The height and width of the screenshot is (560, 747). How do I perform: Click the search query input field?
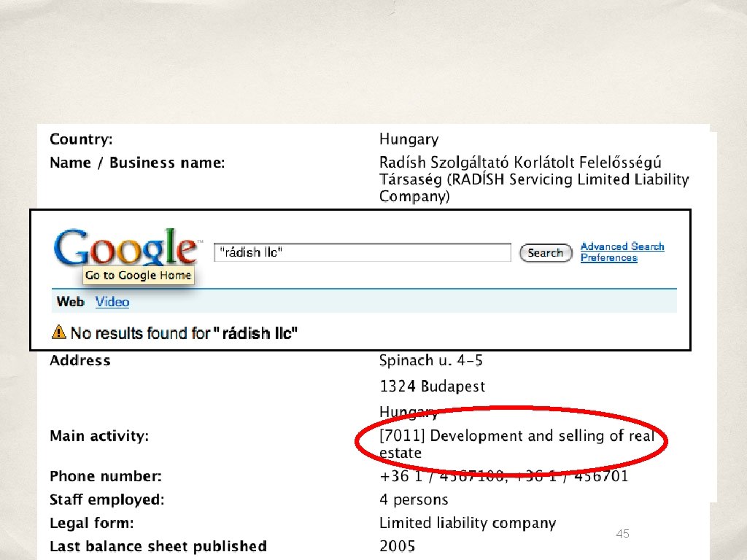pyautogui.click(x=363, y=252)
